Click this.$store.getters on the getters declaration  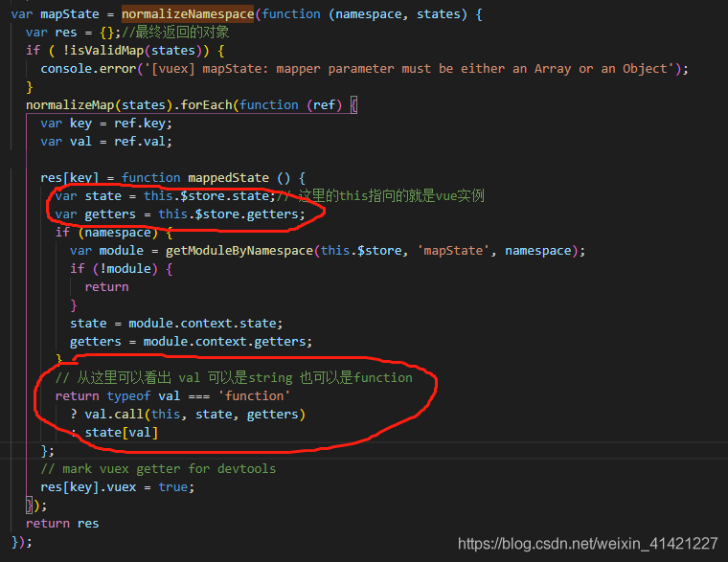tap(228, 214)
